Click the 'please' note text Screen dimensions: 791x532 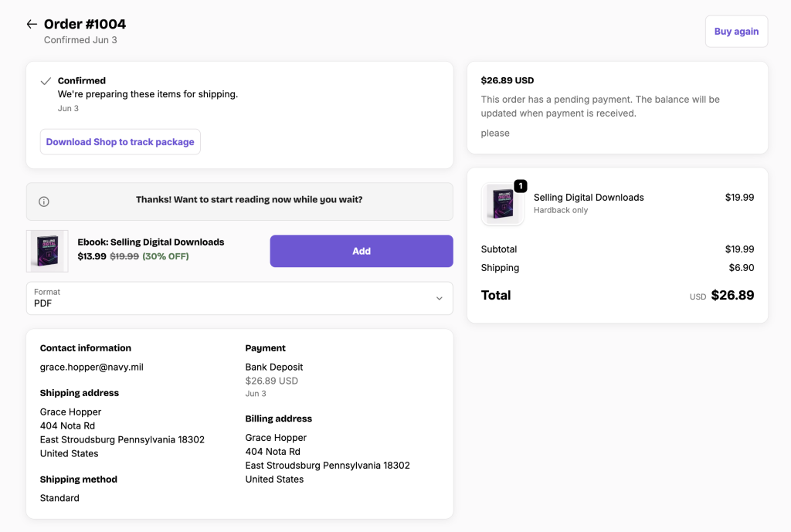495,133
